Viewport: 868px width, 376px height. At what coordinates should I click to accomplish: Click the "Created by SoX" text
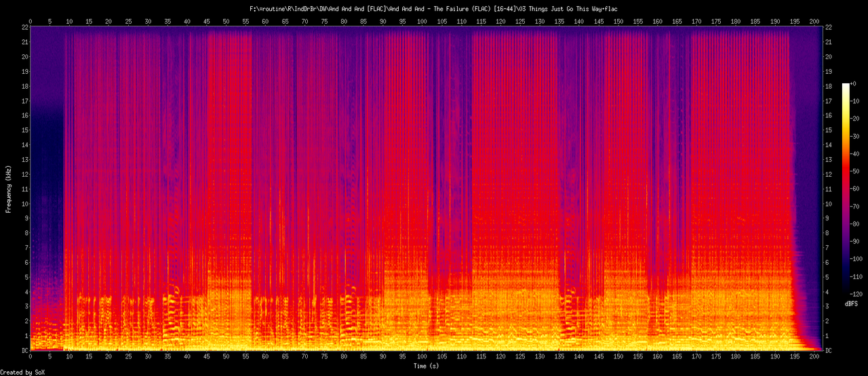pyautogui.click(x=22, y=372)
